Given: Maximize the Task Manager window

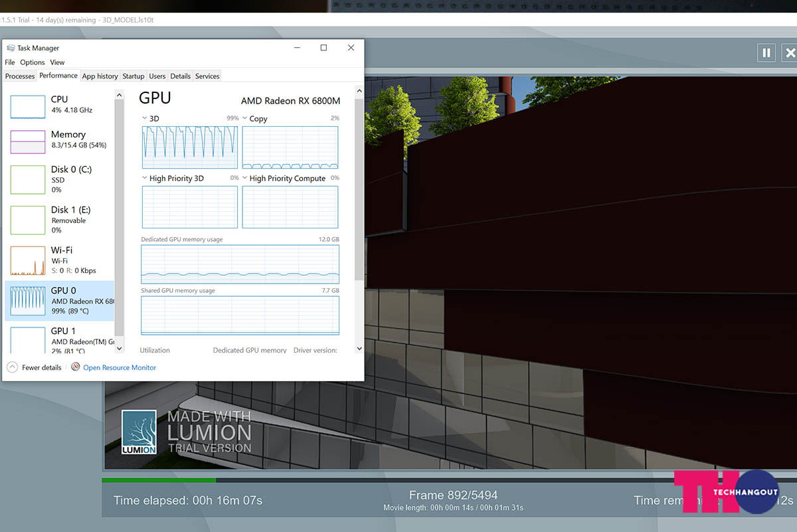Looking at the screenshot, I should point(323,48).
